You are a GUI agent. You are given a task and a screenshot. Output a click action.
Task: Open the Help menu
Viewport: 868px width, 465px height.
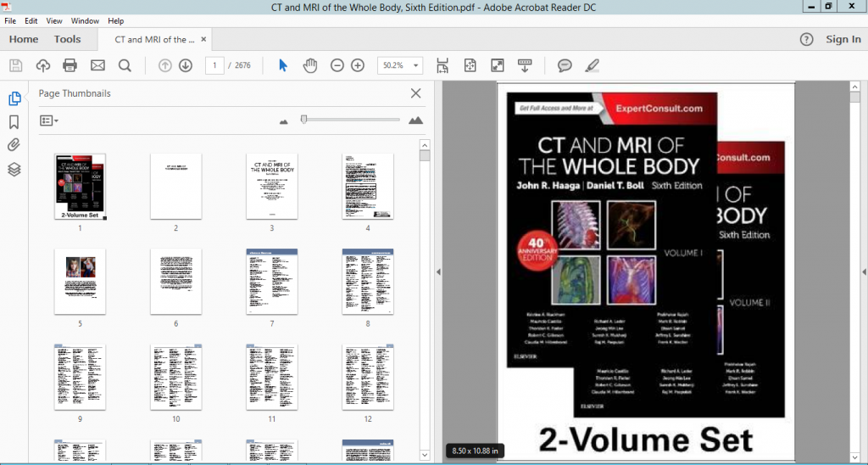[x=115, y=21]
